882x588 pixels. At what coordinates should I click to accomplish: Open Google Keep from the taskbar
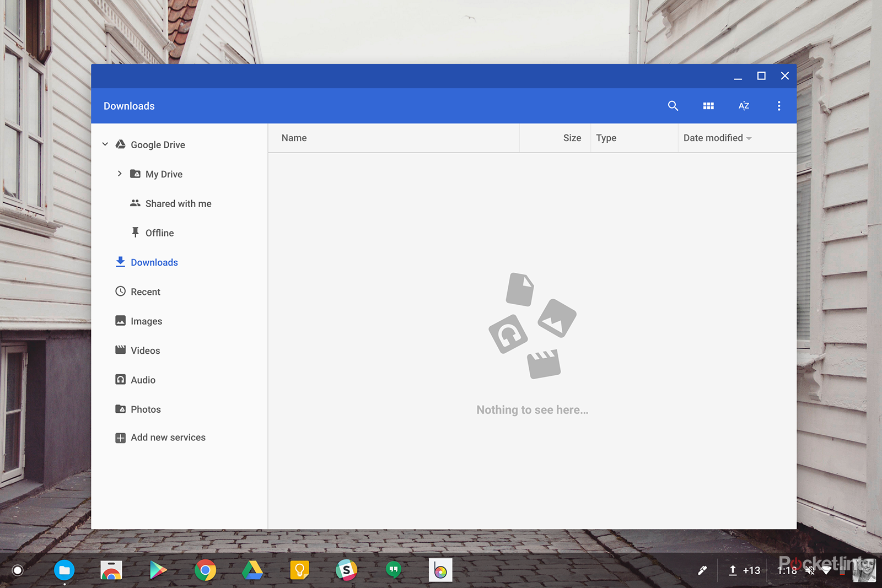pos(299,570)
